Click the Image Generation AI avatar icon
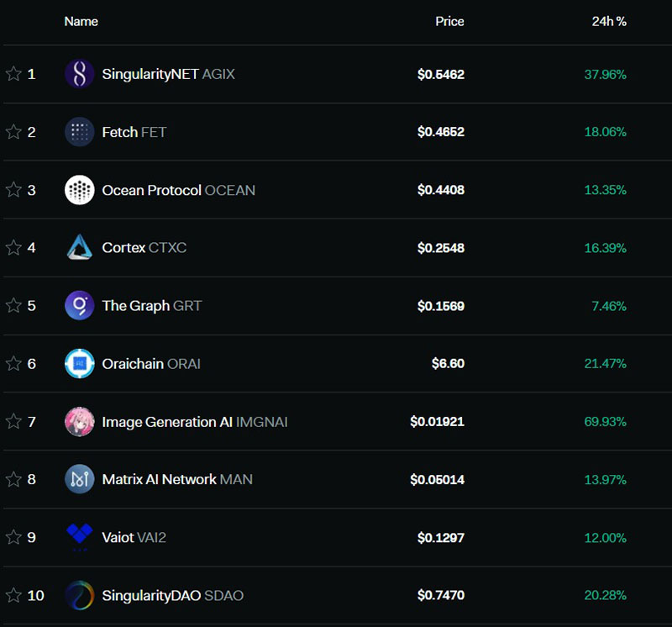The height and width of the screenshot is (627, 672). (80, 422)
